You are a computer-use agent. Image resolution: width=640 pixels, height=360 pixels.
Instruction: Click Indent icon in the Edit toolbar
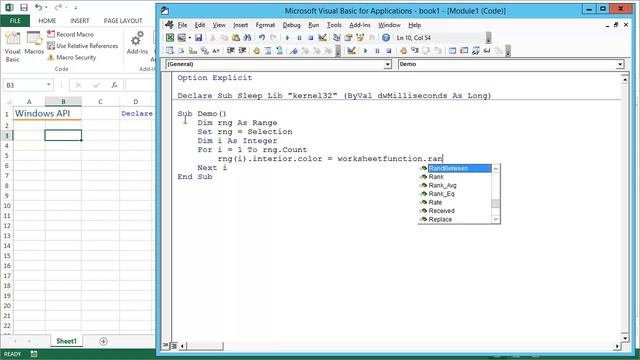(x=231, y=51)
